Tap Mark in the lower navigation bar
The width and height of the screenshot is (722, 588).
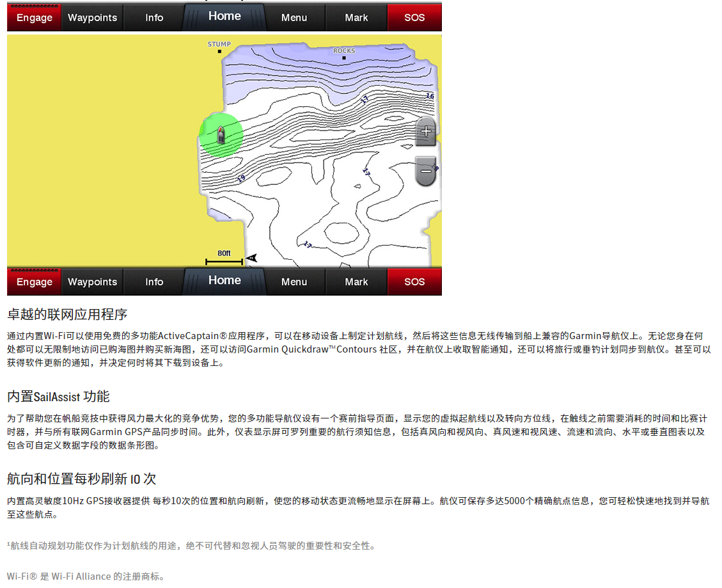click(356, 282)
